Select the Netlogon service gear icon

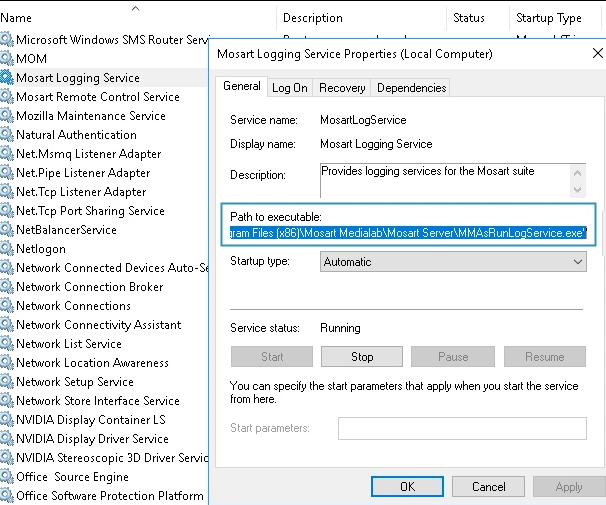point(7,248)
